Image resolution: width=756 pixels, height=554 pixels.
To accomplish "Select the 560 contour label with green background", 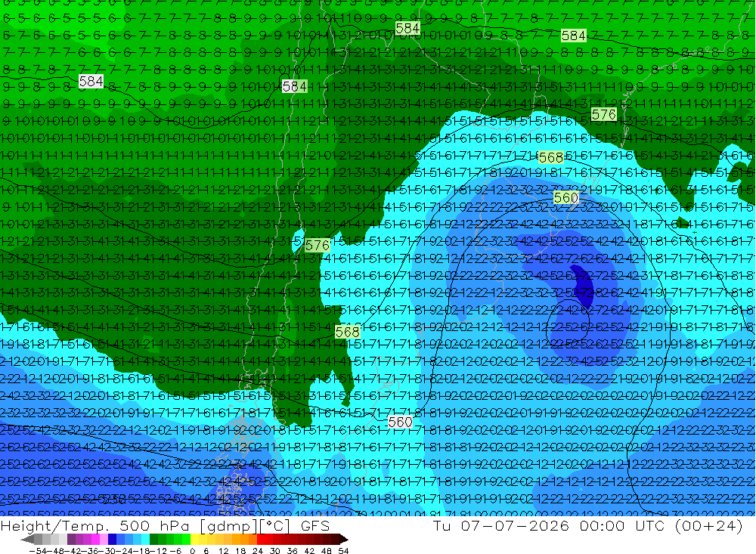I will (x=565, y=198).
